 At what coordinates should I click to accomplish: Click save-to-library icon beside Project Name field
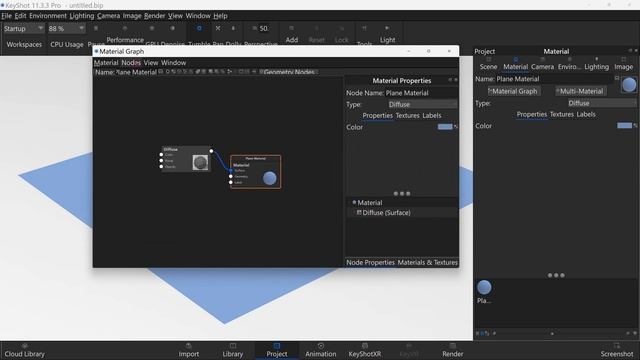[617, 78]
